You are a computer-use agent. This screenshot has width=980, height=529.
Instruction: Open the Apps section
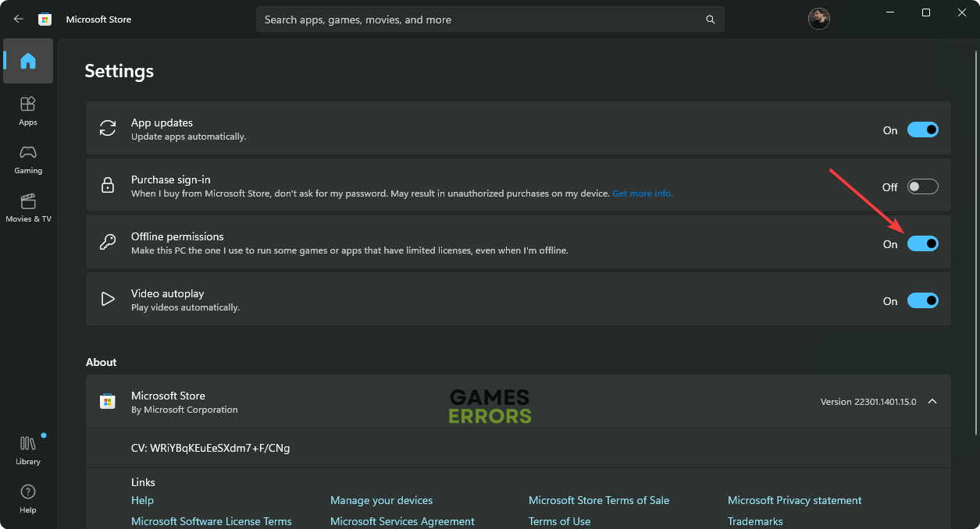point(28,110)
